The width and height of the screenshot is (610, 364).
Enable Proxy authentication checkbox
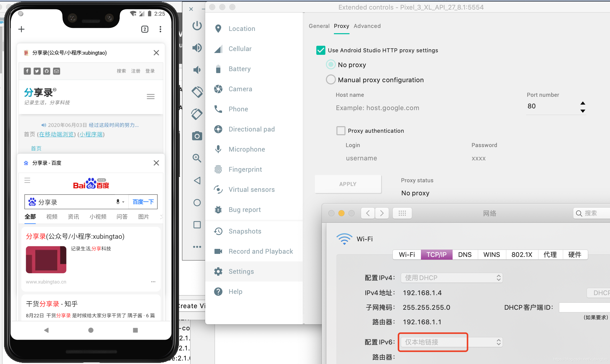pos(341,131)
